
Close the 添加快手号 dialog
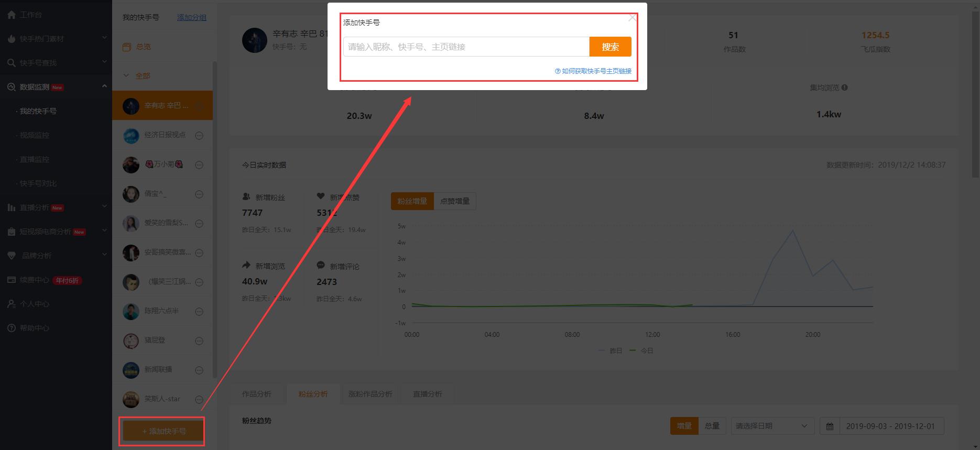coord(633,18)
